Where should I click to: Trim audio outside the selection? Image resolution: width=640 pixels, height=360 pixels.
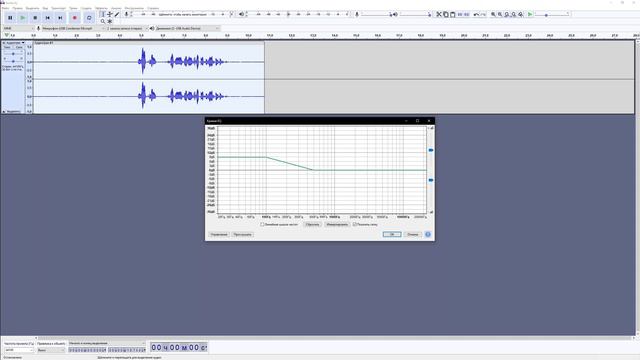pyautogui.click(x=460, y=14)
